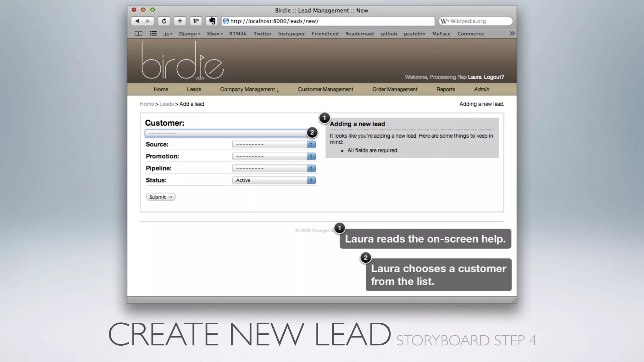Viewport: 644px width, 362px height.
Task: Open the RTMilk bookmark
Action: 238,34
